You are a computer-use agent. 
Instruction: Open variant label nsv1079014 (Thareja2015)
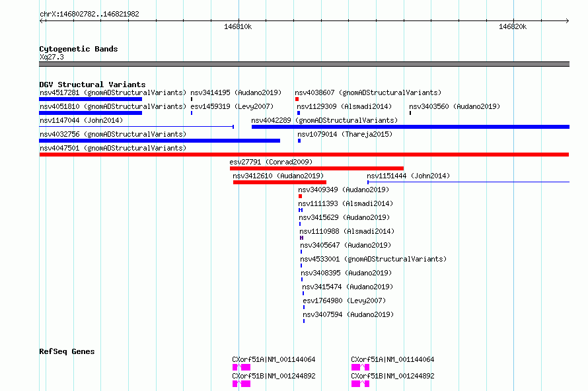(345, 134)
